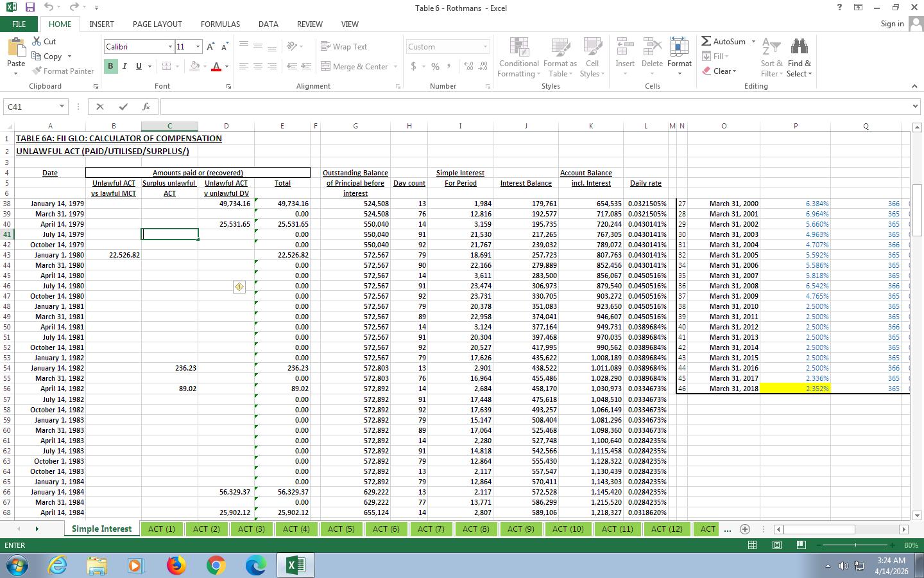Expand the Name Box dropdown arrow

coord(62,107)
